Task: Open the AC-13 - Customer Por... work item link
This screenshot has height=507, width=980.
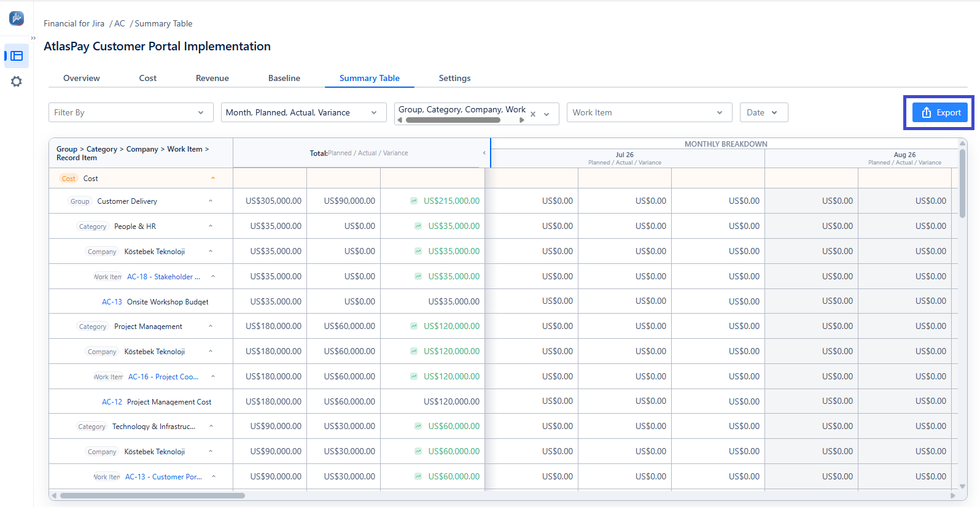Action: [x=163, y=477]
